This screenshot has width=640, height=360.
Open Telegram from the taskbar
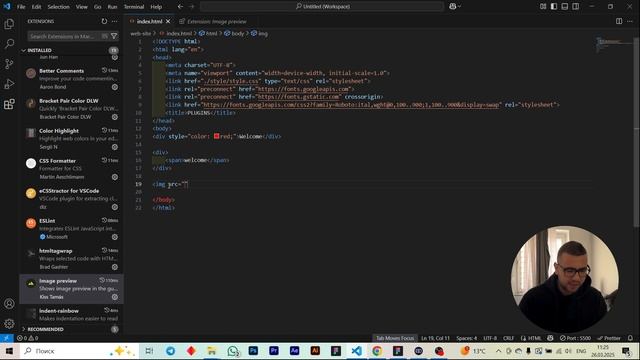170,351
